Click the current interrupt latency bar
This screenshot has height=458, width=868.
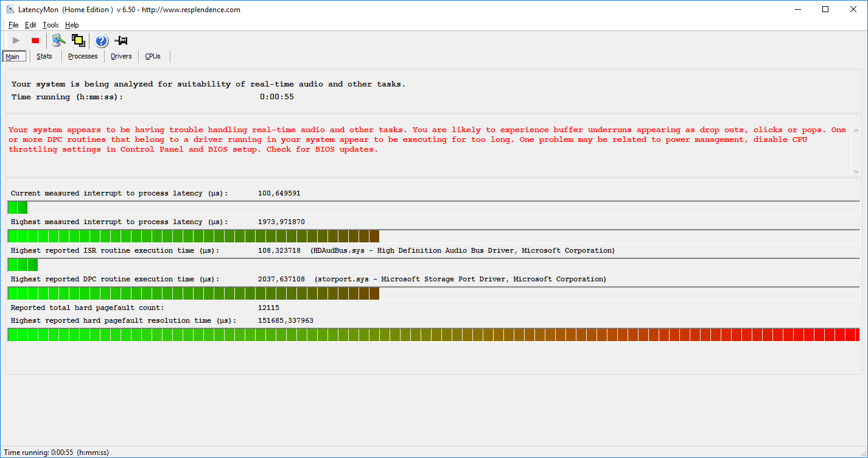[433, 208]
